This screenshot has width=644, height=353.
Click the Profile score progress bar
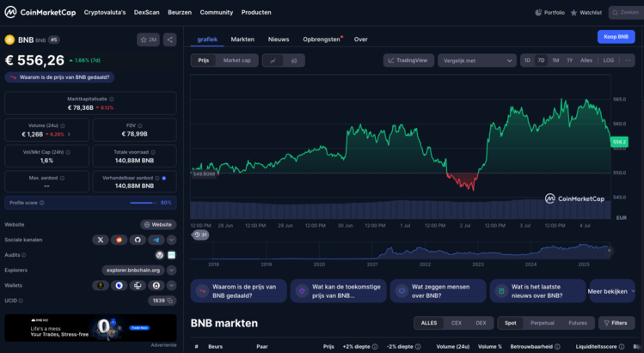click(x=144, y=203)
